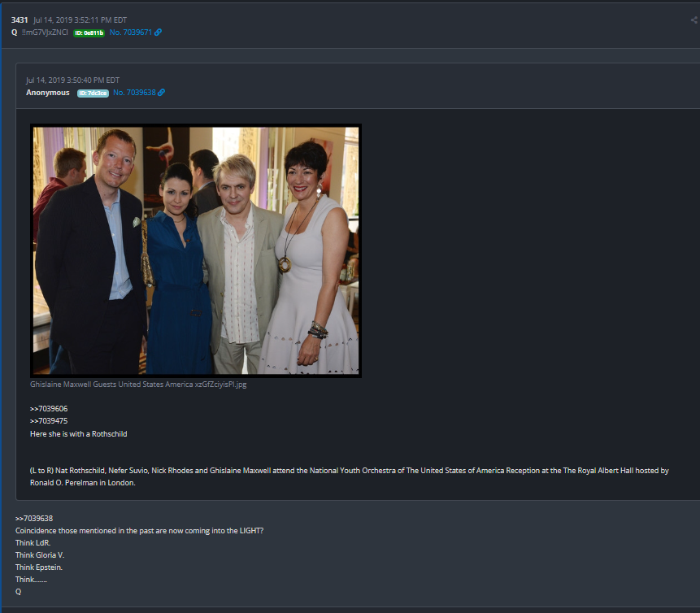This screenshot has height=613, width=700.
Task: Click the timestamp Jul 14, 2019 3:50:40 PM EDT
Action: (73, 80)
